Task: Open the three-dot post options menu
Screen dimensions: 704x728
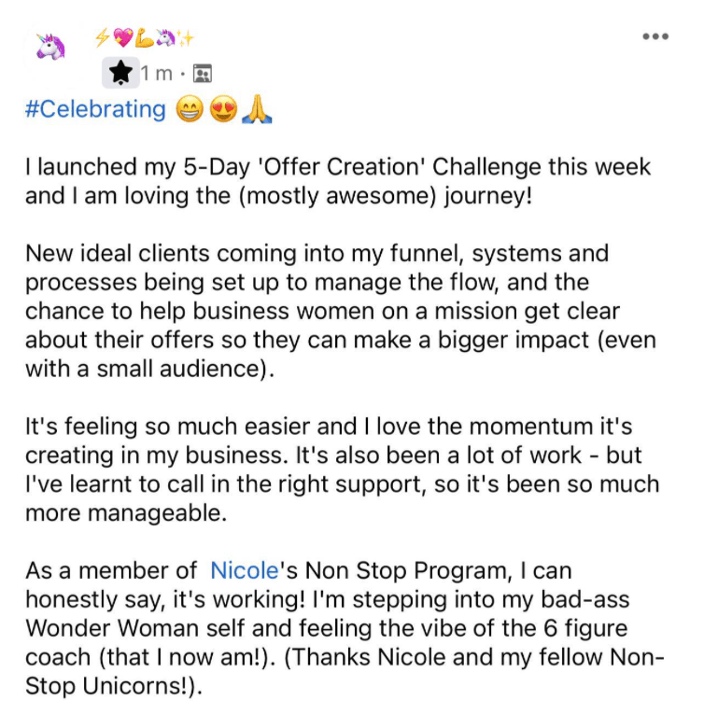Action: tap(655, 36)
